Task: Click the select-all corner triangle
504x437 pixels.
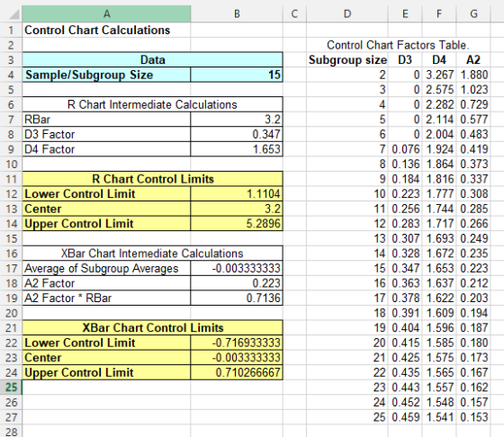Action: click(13, 14)
